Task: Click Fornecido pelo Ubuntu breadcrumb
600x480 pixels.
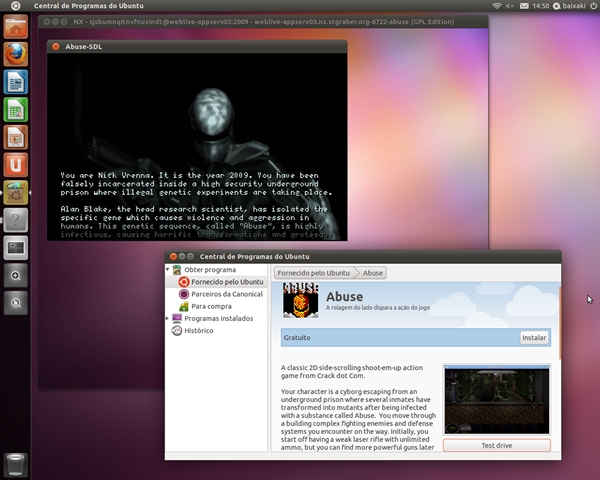Action: [314, 272]
